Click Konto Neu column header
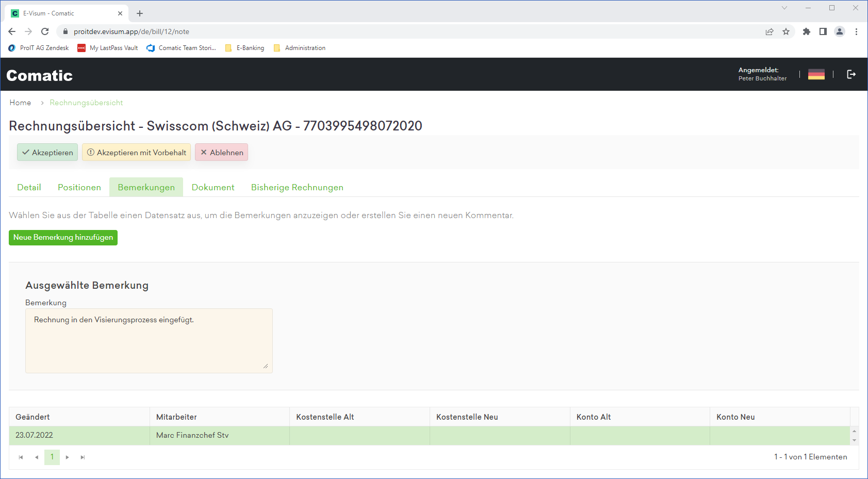 [780, 417]
